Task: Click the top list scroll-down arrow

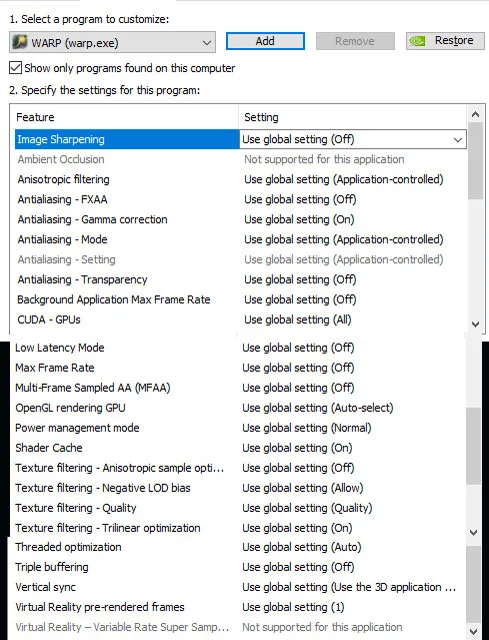Action: click(x=475, y=324)
